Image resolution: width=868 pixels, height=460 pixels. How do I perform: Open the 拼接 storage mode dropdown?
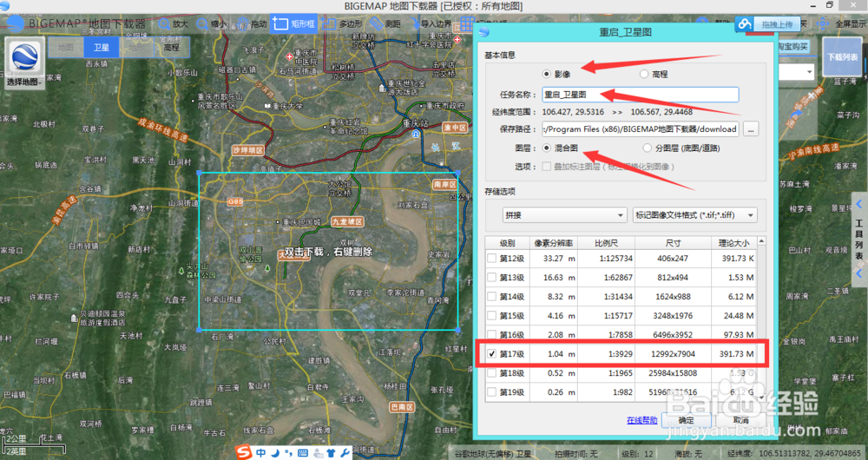(x=564, y=214)
